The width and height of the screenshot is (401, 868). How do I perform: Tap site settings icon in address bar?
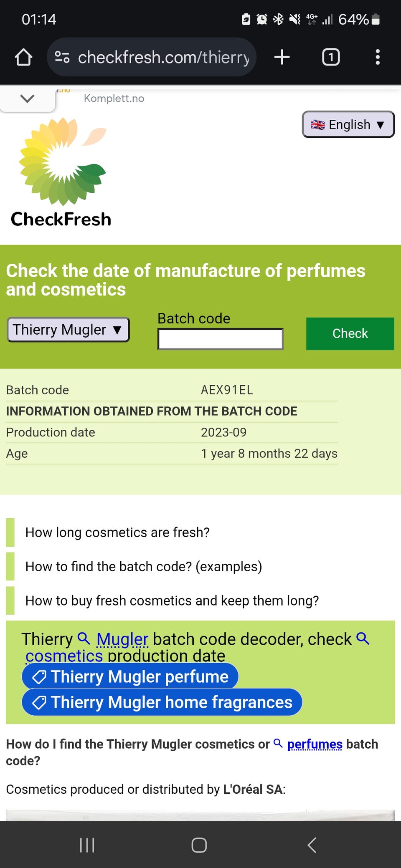click(62, 57)
